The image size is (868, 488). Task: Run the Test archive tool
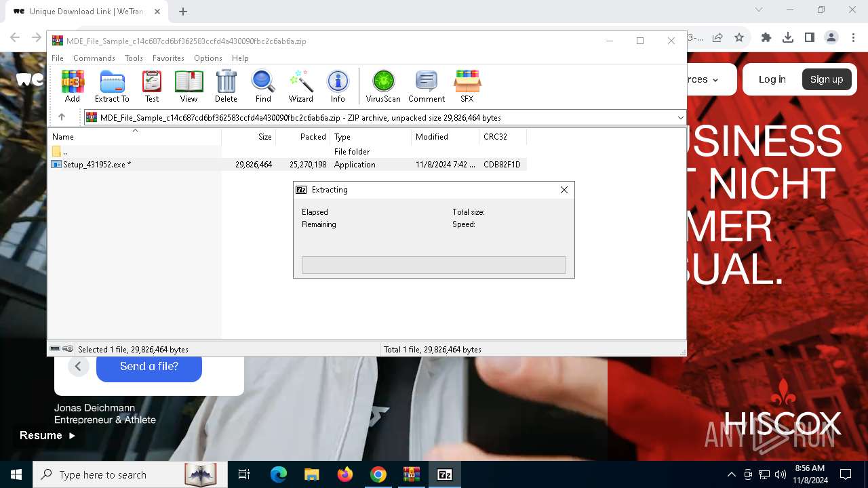152,87
